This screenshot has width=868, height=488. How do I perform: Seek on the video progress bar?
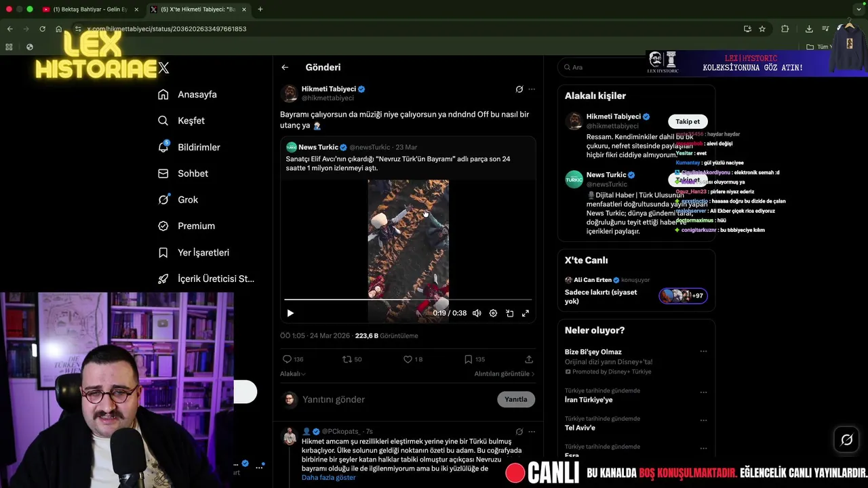pyautogui.click(x=408, y=299)
